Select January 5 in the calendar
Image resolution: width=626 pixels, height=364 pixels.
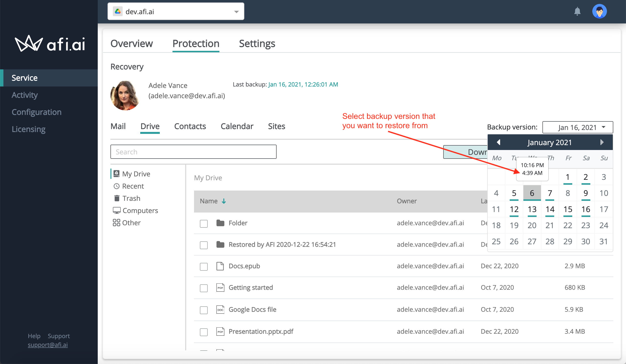[514, 193]
